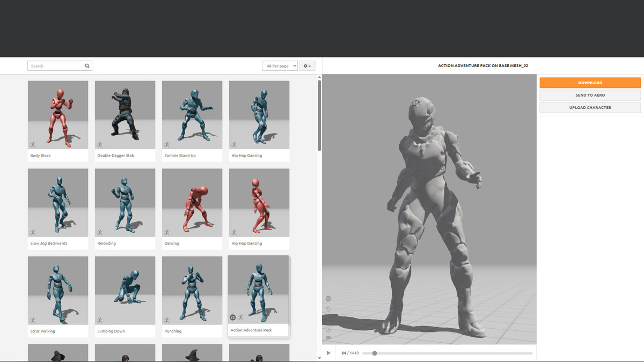
Task: Click the running-figure icon on Slow Jog Backwards
Action: (33, 232)
